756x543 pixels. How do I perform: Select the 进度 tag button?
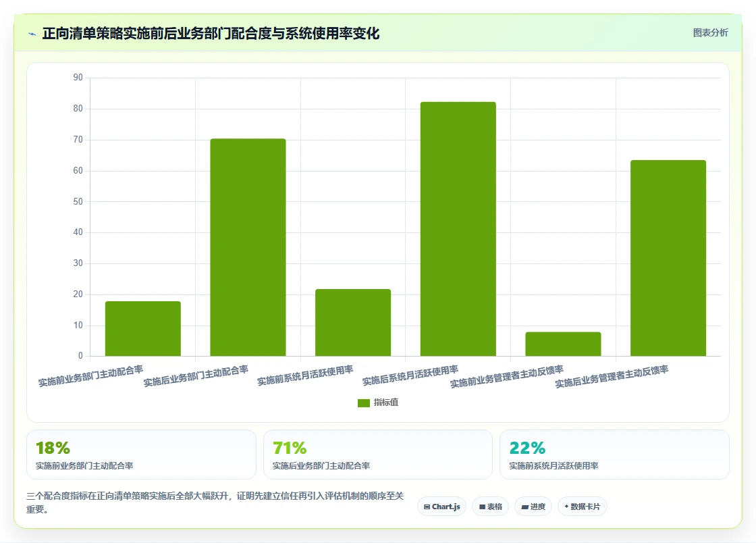533,507
